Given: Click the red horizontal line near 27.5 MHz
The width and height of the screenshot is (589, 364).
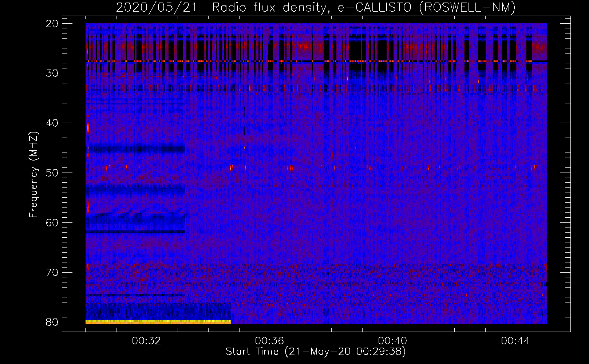Looking at the screenshot, I should (316, 62).
